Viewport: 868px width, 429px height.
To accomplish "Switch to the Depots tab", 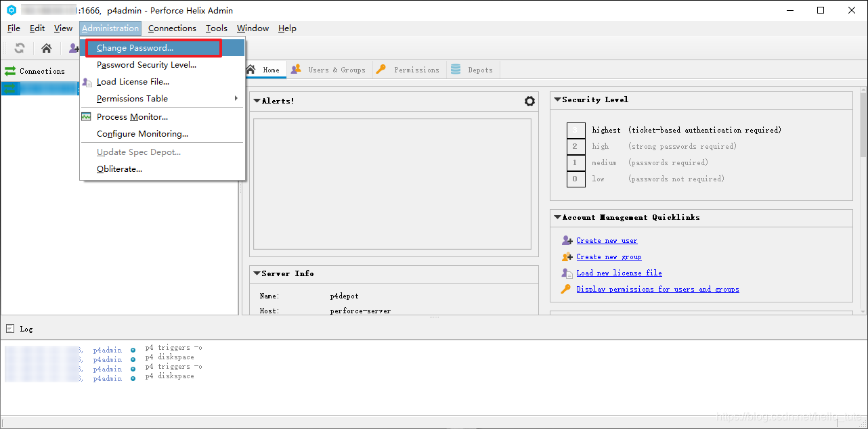I will point(473,70).
